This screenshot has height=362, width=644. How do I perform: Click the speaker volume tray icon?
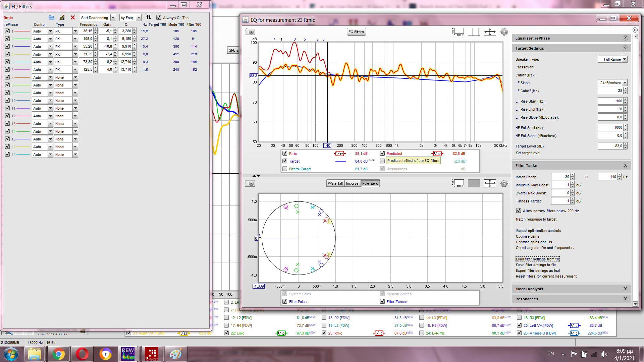point(604,354)
